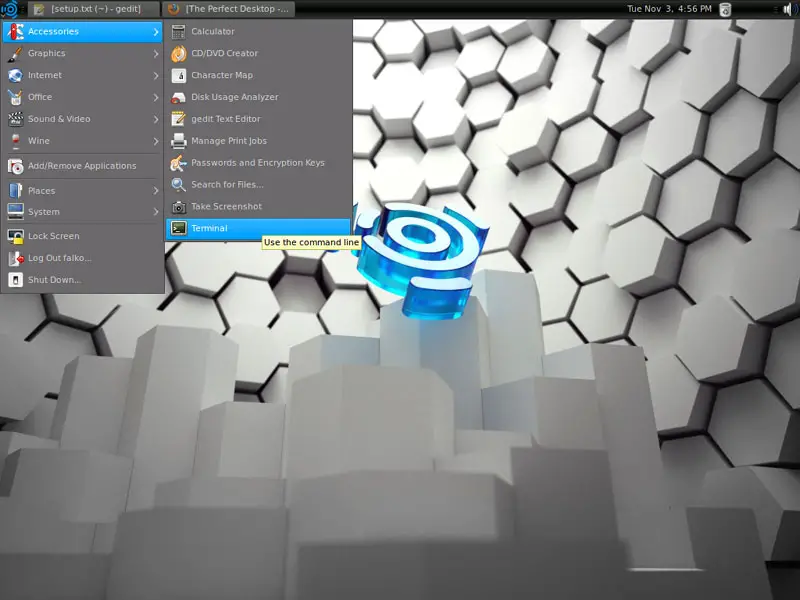
Task: Click the Places folder icon
Action: pos(15,191)
